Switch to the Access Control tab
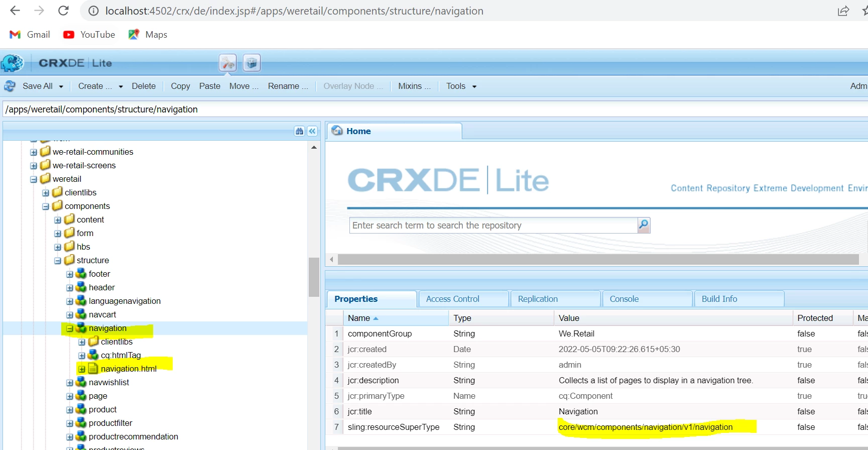The image size is (868, 450). (x=464, y=299)
